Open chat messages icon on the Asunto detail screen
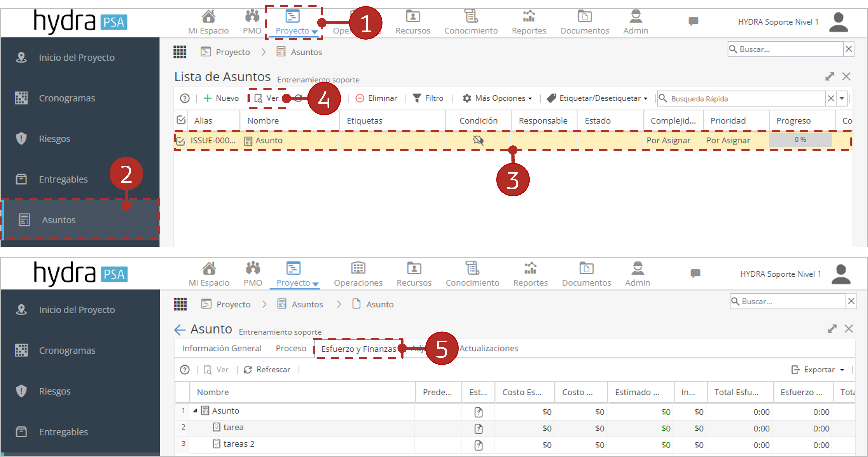 pos(695,273)
